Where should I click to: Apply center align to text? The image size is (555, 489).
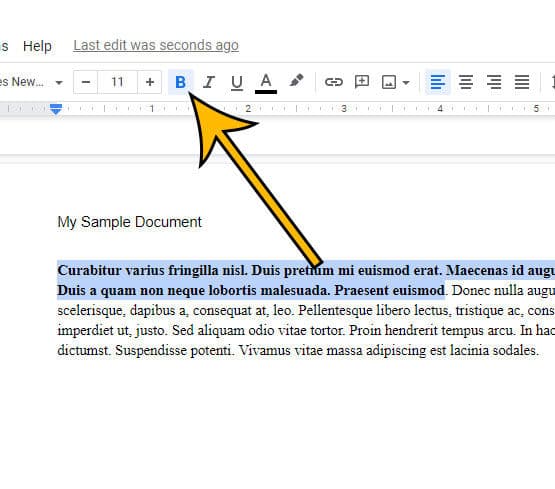466,82
